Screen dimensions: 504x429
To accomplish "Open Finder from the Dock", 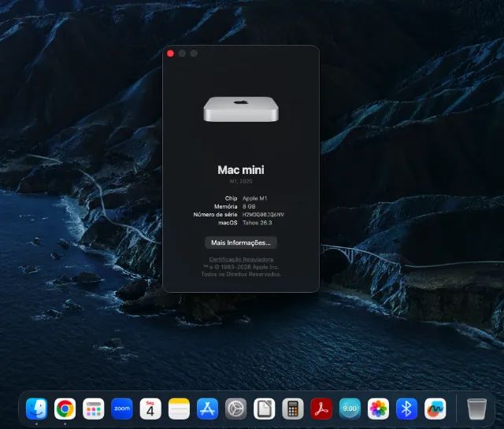I will 37,409.
